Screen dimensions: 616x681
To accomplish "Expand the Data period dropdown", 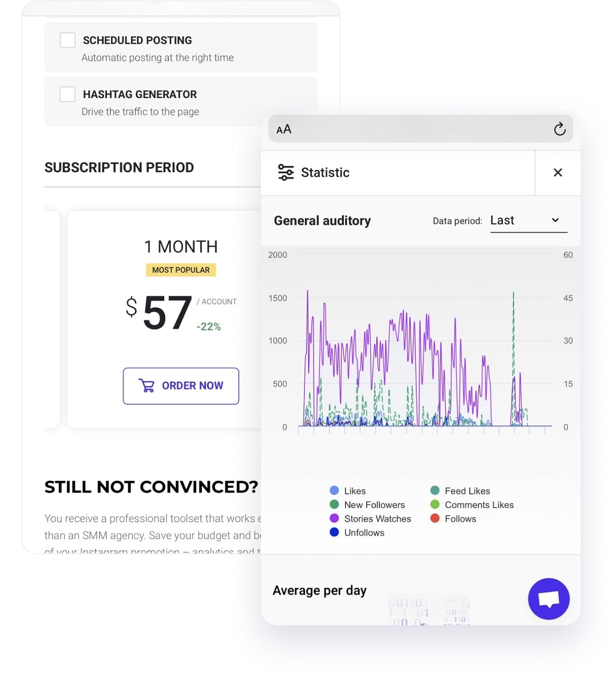I will click(528, 221).
